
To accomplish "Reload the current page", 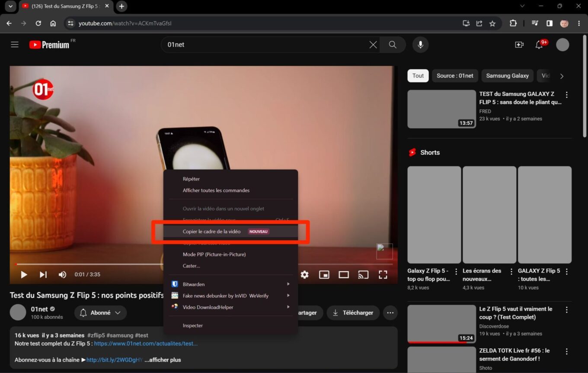I will [38, 23].
